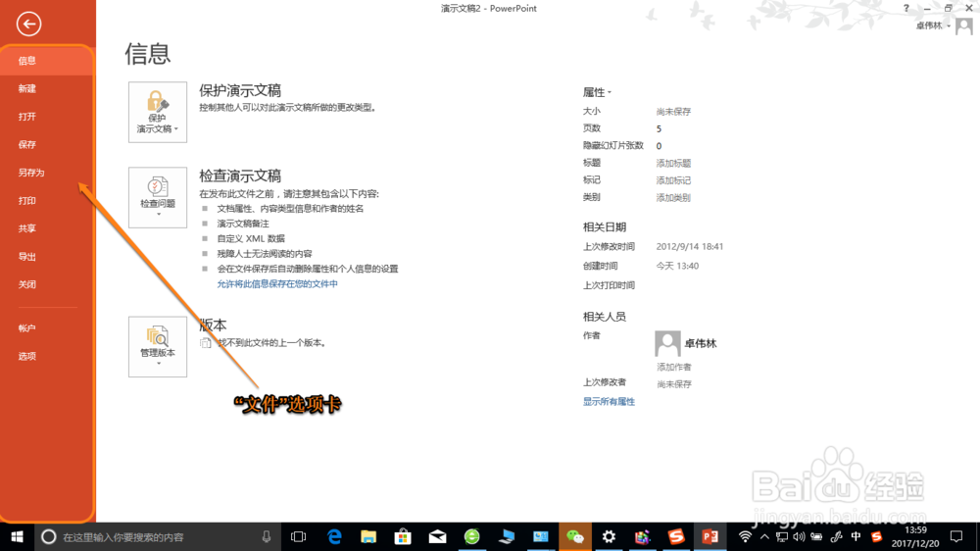
Task: Click the Wi-Fi network tray icon
Action: point(745,536)
